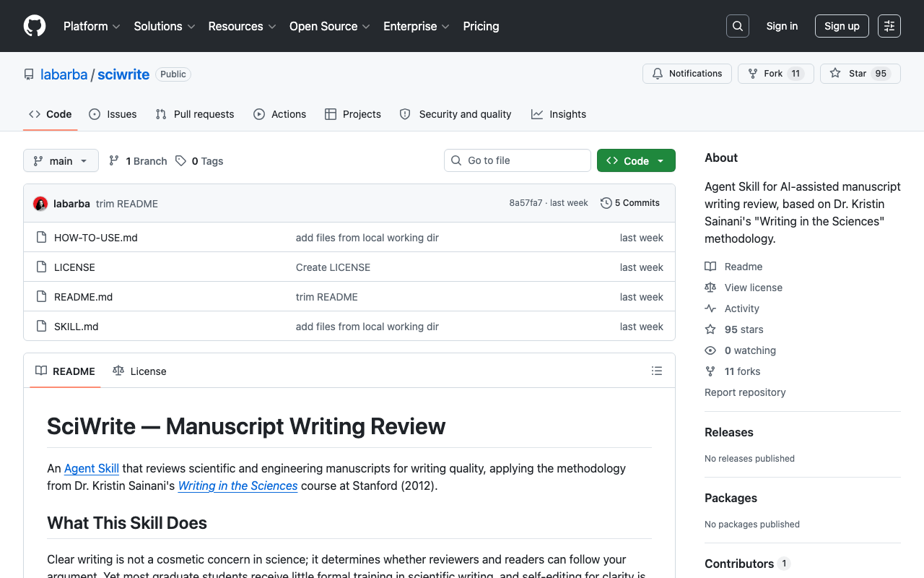Screen dimensions: 924x578
Task: Open the sciwrite repository name link
Action: point(123,74)
